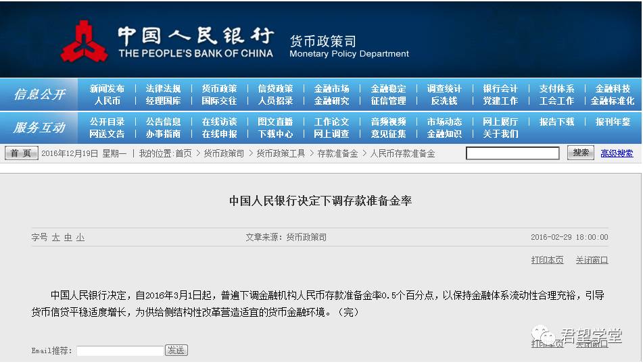The height and width of the screenshot is (364, 643).
Task: Open 音频视频 section
Action: [x=388, y=122]
